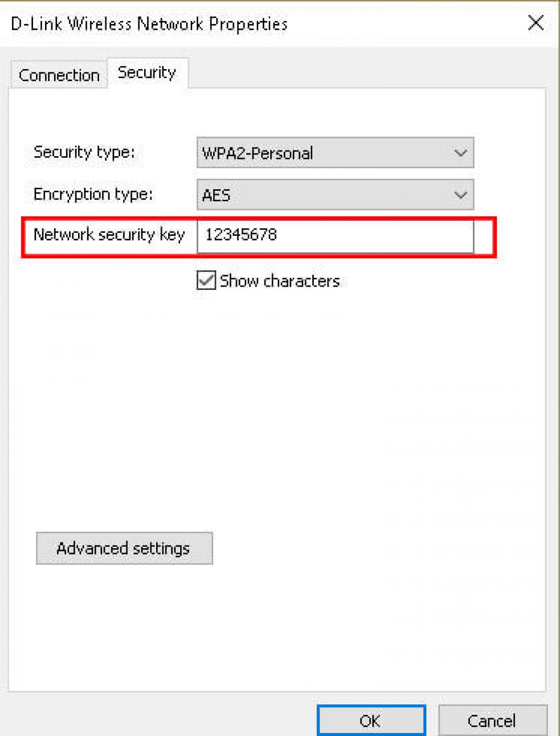Click the Security type dropdown chevron arrow
This screenshot has width=560, height=736.
point(459,152)
